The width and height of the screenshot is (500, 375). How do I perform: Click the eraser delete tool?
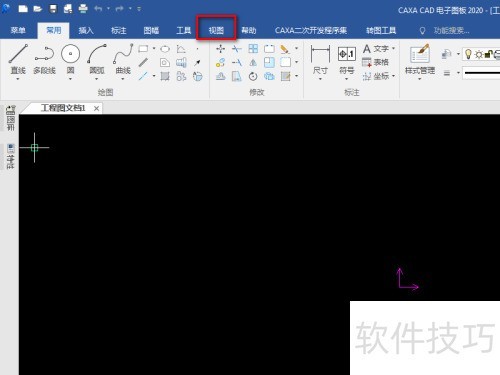pos(285,49)
